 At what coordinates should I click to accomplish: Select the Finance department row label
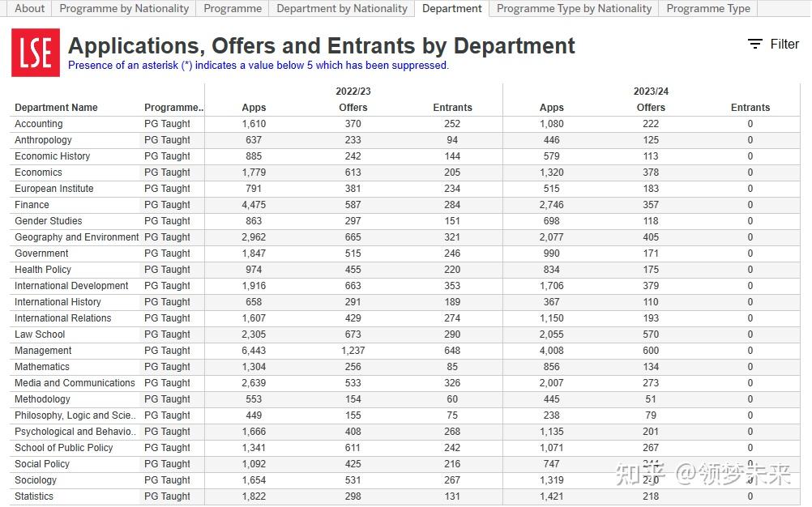tap(32, 205)
